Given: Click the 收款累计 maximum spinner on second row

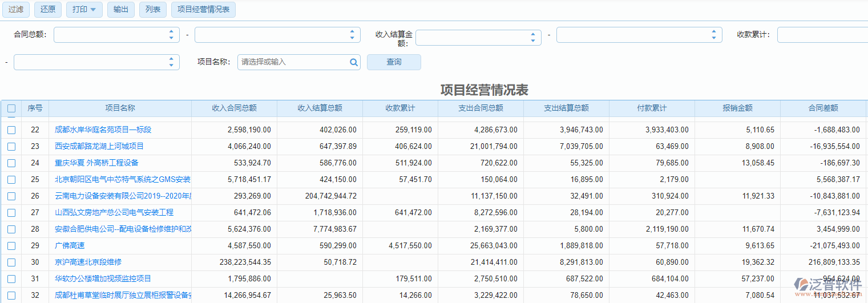Looking at the screenshot, I should [171, 62].
